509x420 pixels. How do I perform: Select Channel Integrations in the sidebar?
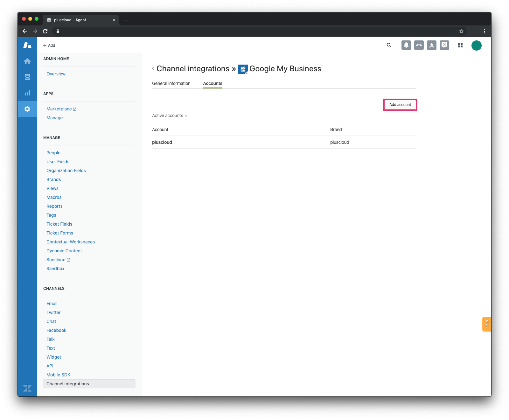(89, 384)
